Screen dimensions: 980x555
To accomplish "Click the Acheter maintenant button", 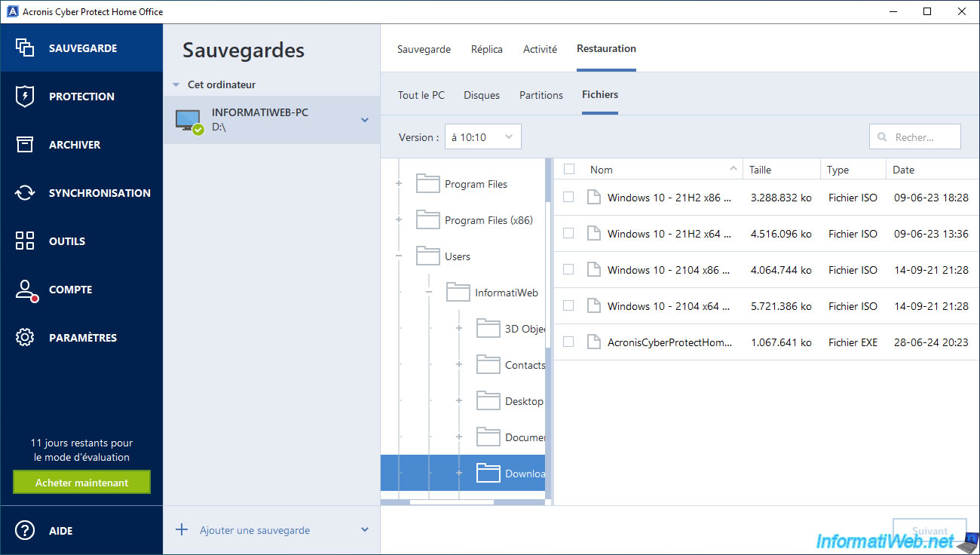I will point(82,483).
